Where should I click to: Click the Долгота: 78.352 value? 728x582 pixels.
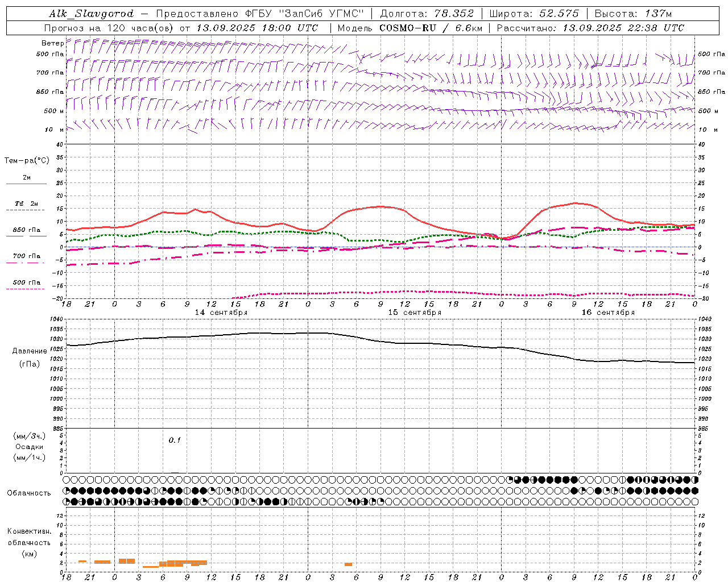coord(426,14)
